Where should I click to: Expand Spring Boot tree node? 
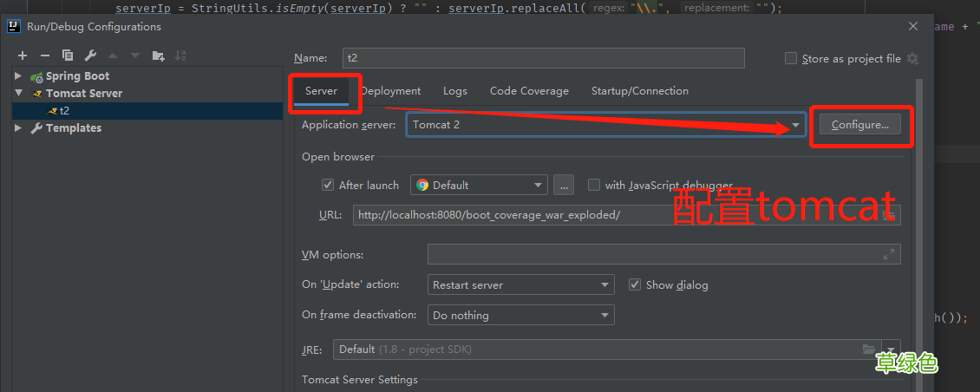[18, 75]
